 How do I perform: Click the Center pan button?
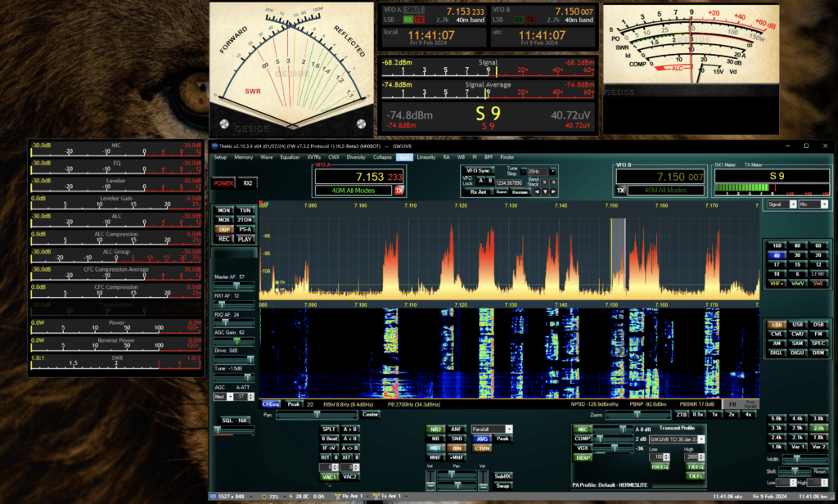tap(371, 415)
